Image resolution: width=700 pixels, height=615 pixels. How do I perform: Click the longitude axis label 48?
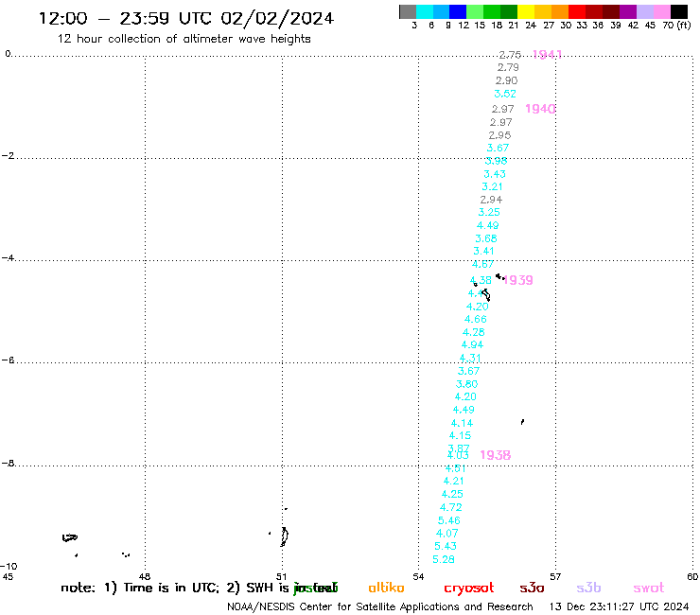(145, 576)
